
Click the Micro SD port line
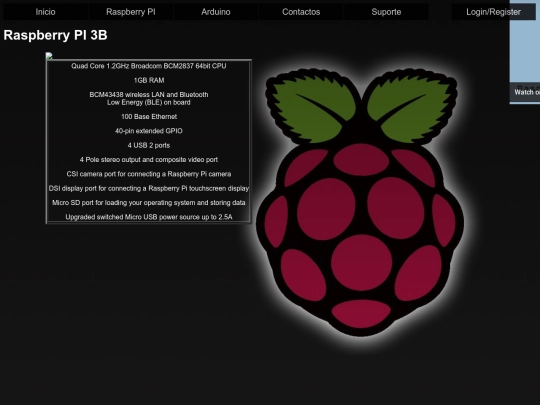coord(149,202)
